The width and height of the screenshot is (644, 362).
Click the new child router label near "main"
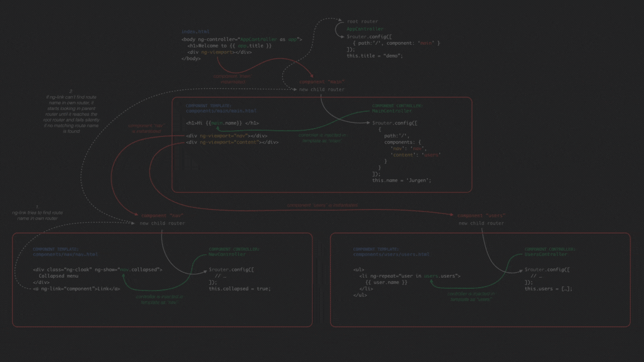tap(320, 89)
